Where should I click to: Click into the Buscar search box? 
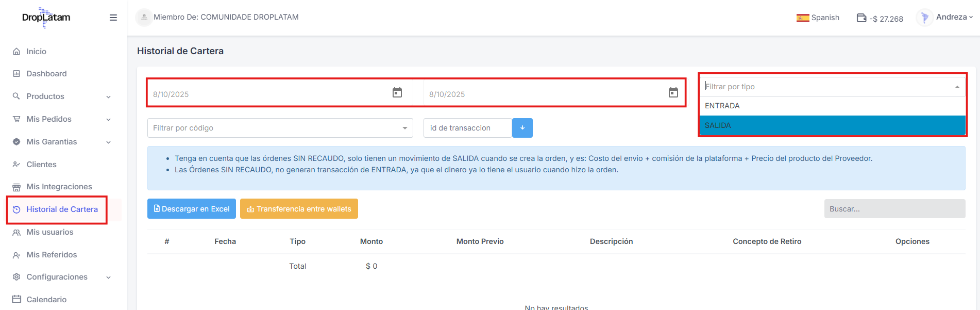894,209
